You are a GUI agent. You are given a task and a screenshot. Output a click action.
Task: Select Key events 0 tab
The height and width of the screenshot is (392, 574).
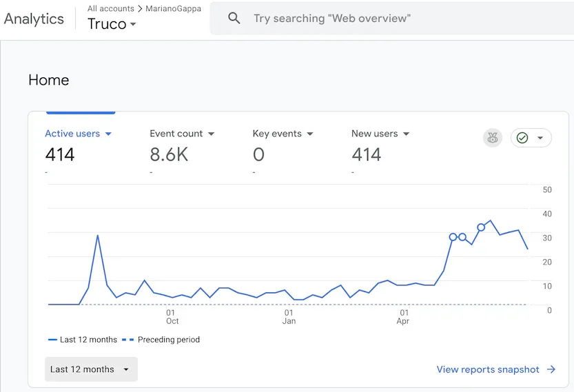coord(258,154)
